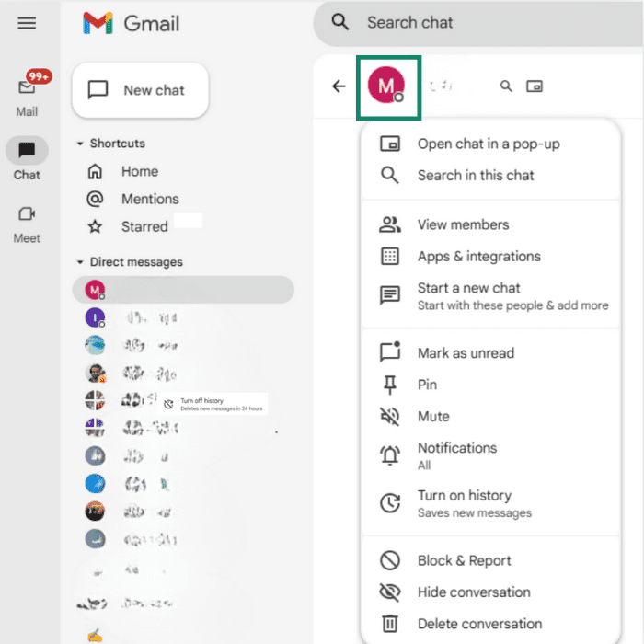Image resolution: width=644 pixels, height=644 pixels.
Task: Click the Turn off history tooltip item
Action: pos(213,404)
